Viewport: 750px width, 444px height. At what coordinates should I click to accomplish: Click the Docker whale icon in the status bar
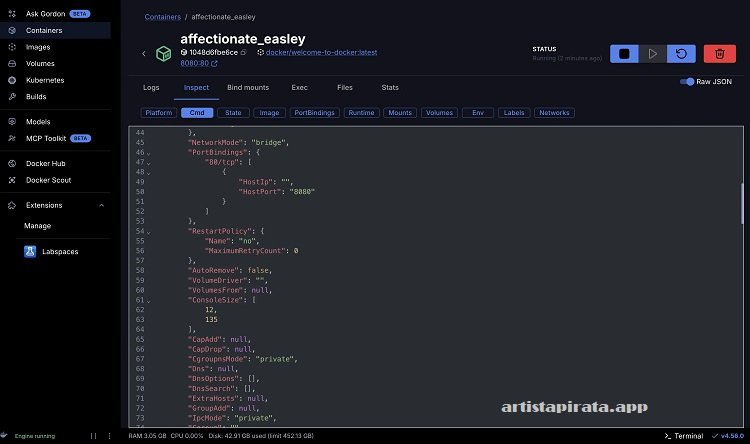[4, 435]
